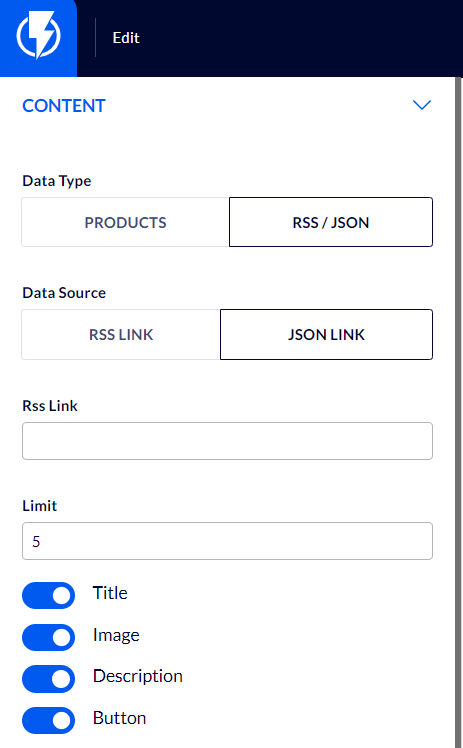Image resolution: width=463 pixels, height=748 pixels.
Task: Click the lightning bolt logo icon
Action: coord(38,36)
